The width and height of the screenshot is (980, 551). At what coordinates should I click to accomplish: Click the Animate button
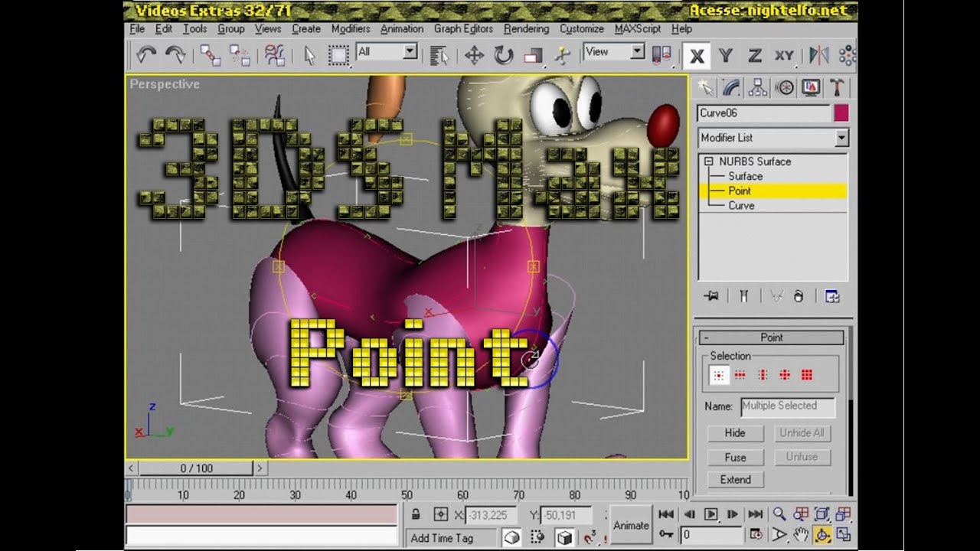point(631,525)
